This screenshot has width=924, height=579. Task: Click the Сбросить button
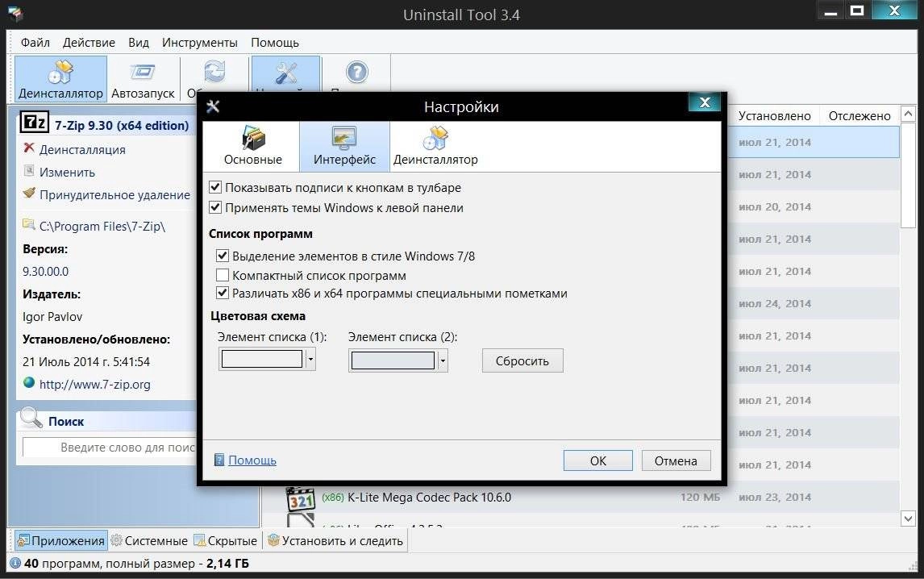pyautogui.click(x=522, y=360)
